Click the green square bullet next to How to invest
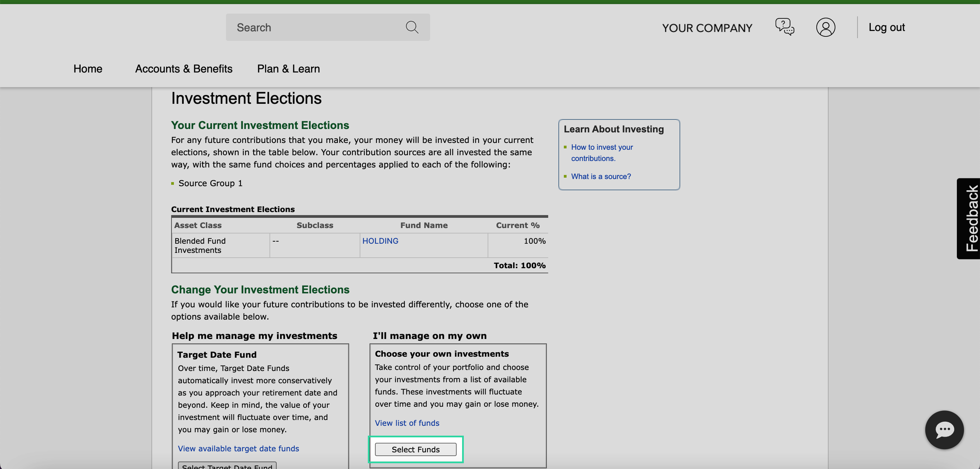 [x=566, y=147]
